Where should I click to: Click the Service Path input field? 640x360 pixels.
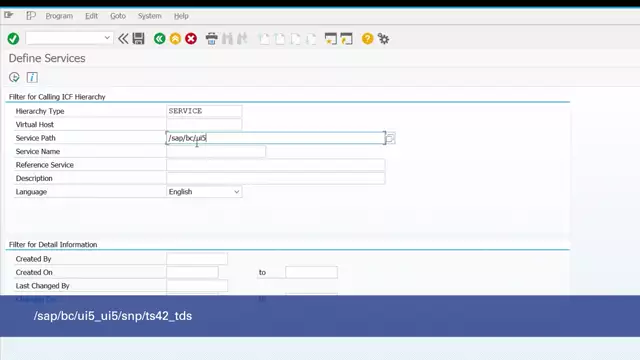point(276,138)
